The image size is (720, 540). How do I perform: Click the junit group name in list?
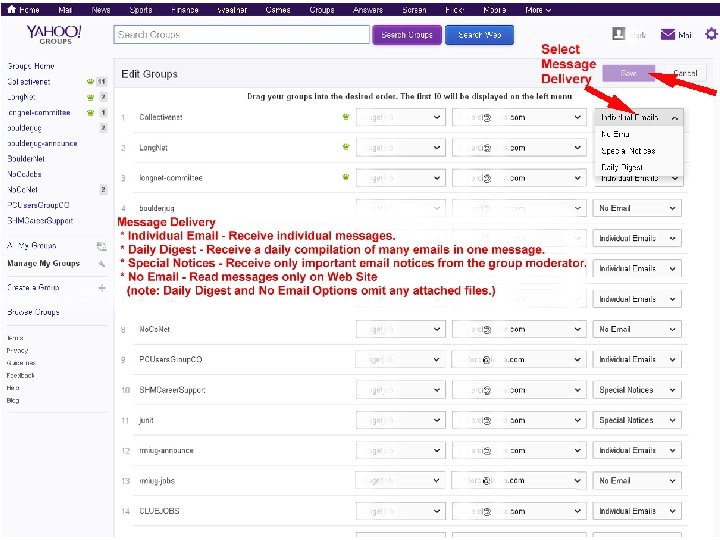click(146, 420)
